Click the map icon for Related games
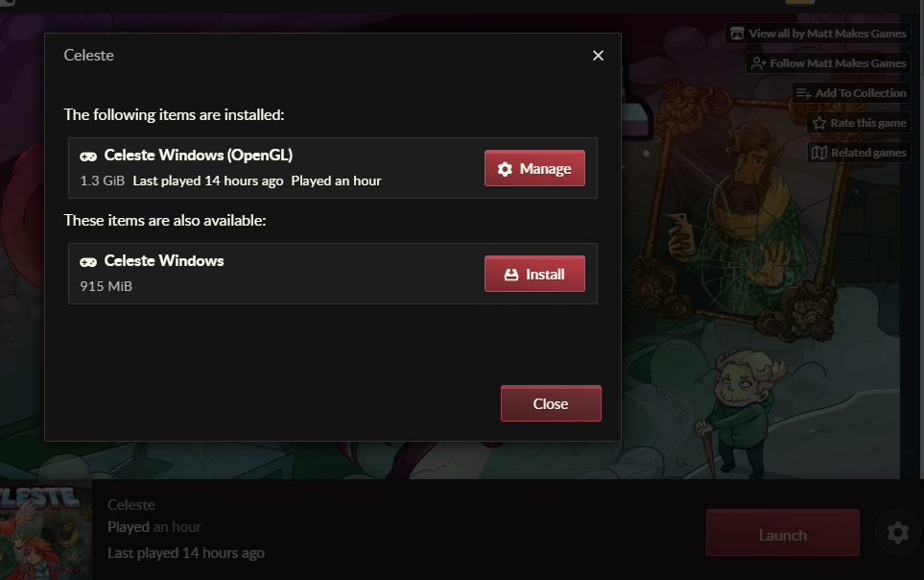Viewport: 924px width, 580px height. [x=819, y=153]
